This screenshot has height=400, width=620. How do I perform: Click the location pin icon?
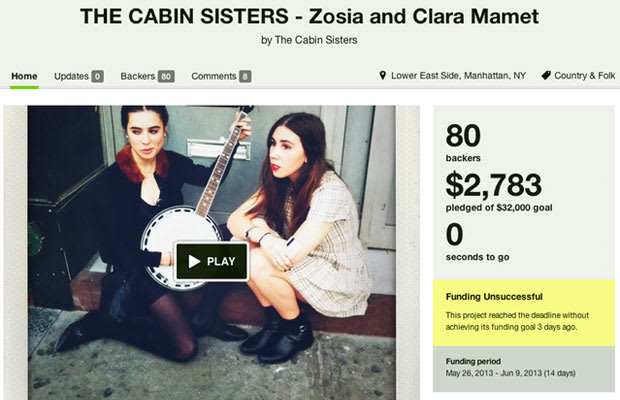click(x=382, y=75)
